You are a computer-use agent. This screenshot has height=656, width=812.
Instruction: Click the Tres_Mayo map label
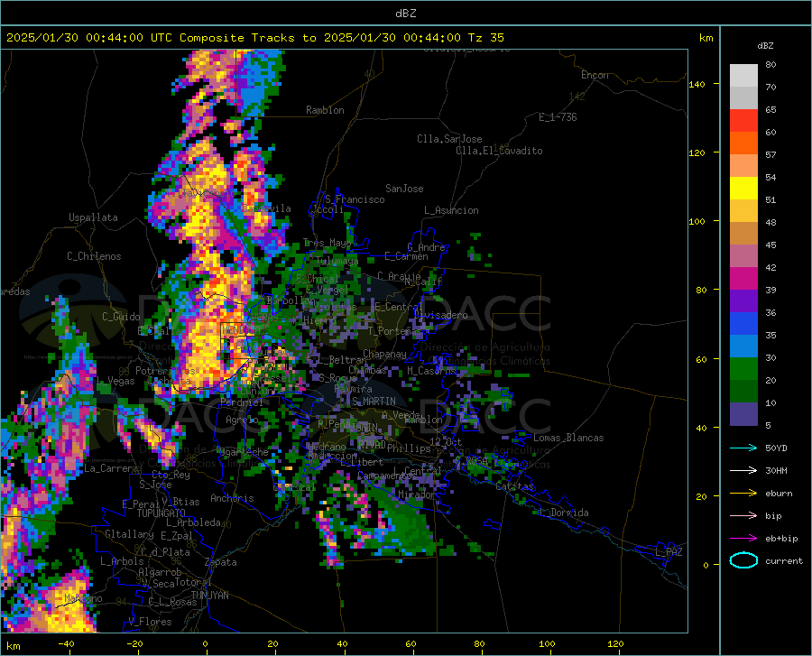coord(327,243)
